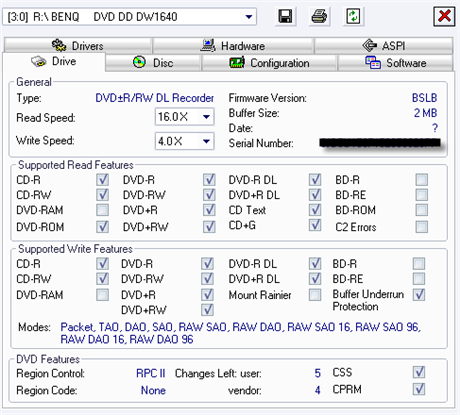
Task: Click the user changes left value 5
Action: [318, 373]
